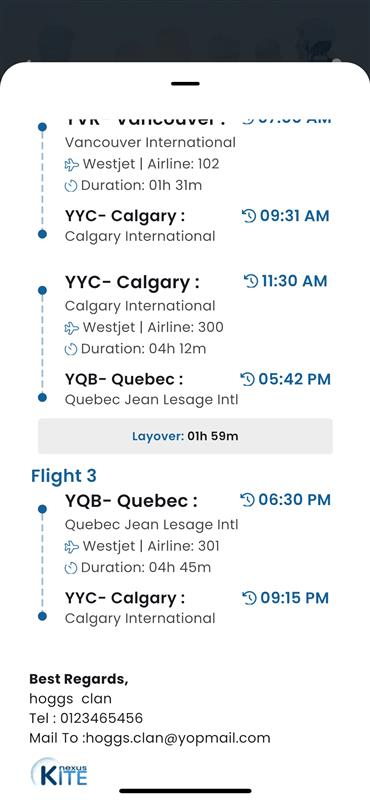This screenshot has width=370, height=800.
Task: Click the clock icon next to 11:30 AM
Action: [x=251, y=281]
